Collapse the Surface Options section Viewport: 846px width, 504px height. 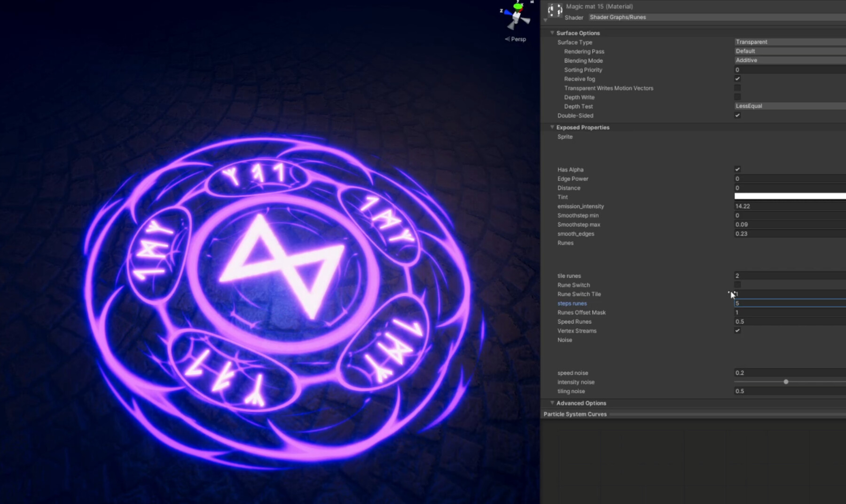click(x=553, y=33)
